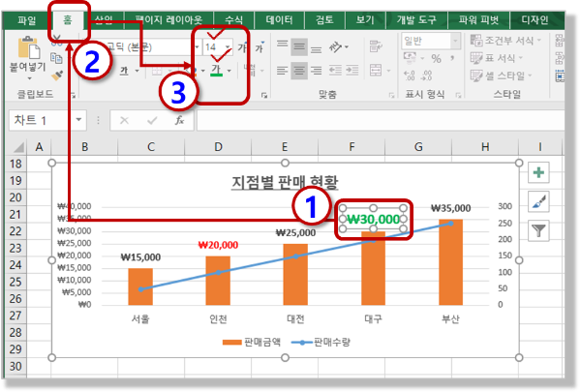
Task: Open font group dialog launcher
Action: tap(264, 96)
